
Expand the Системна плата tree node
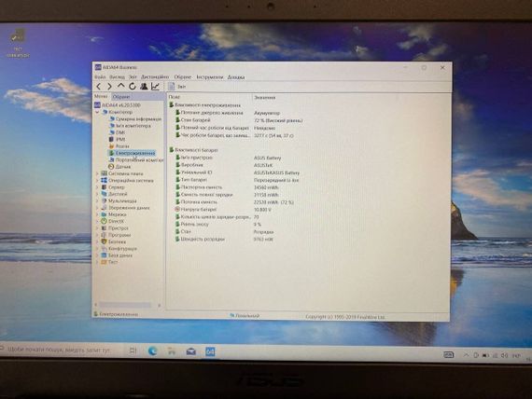[x=97, y=173]
